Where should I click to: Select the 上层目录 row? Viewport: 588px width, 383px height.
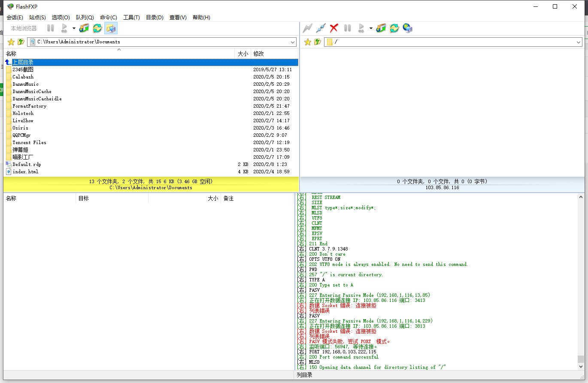pyautogui.click(x=151, y=62)
